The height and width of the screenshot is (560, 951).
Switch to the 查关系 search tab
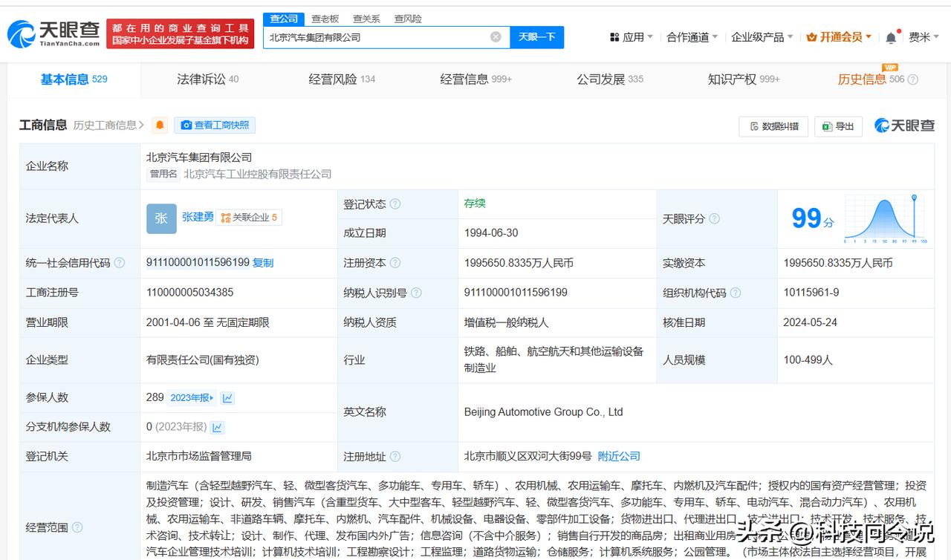366,19
